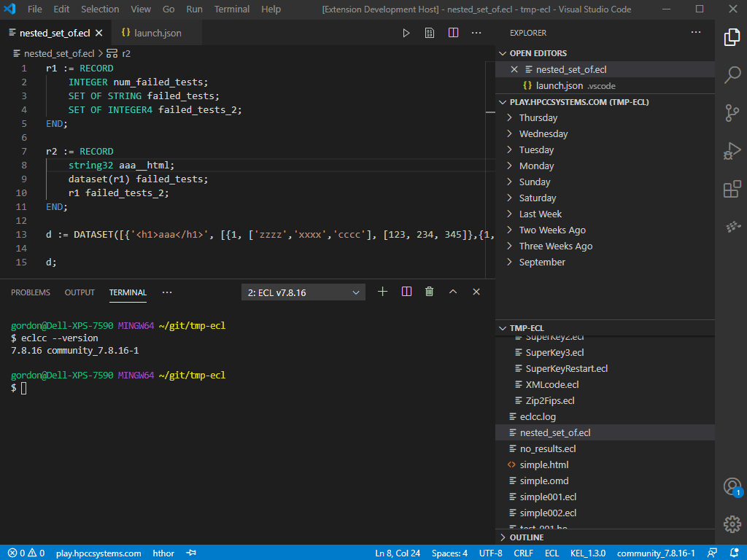
Task: Open the Source Control view
Action: point(732,113)
